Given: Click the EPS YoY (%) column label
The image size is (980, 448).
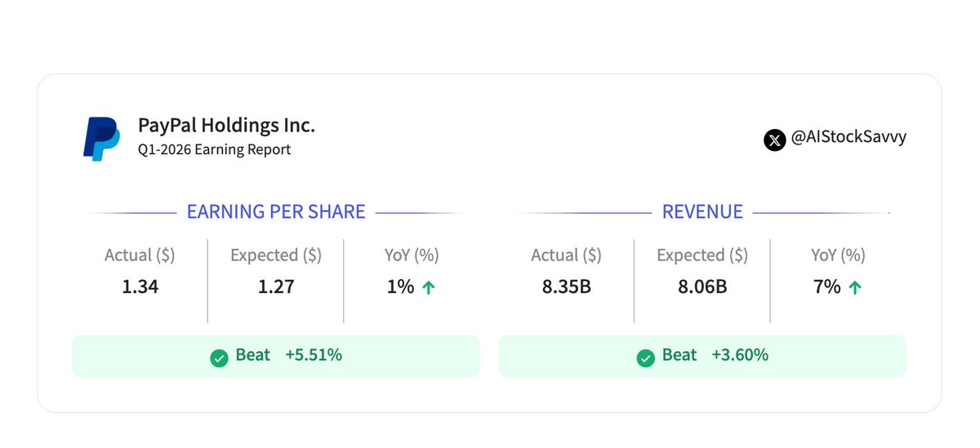Looking at the screenshot, I should pos(412,255).
